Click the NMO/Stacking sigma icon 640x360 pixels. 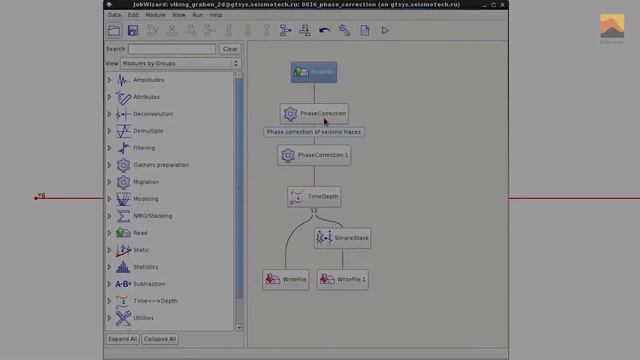[123, 216]
